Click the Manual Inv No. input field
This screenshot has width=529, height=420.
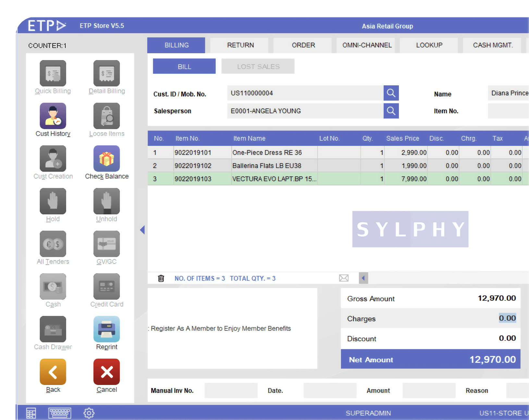click(231, 390)
